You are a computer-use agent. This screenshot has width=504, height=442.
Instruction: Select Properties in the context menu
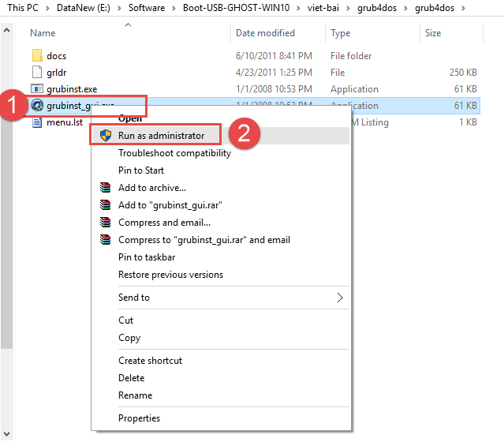click(x=139, y=418)
